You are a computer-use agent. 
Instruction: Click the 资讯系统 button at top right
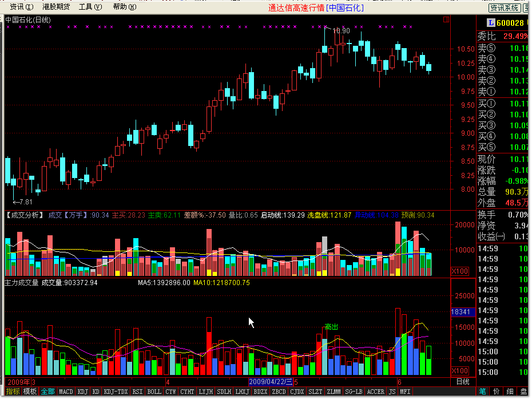tap(504, 7)
